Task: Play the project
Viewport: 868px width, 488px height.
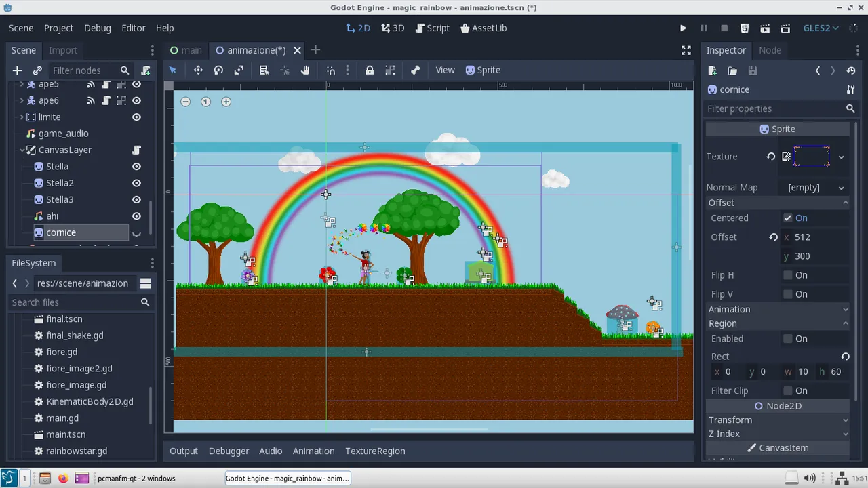Action: click(683, 28)
